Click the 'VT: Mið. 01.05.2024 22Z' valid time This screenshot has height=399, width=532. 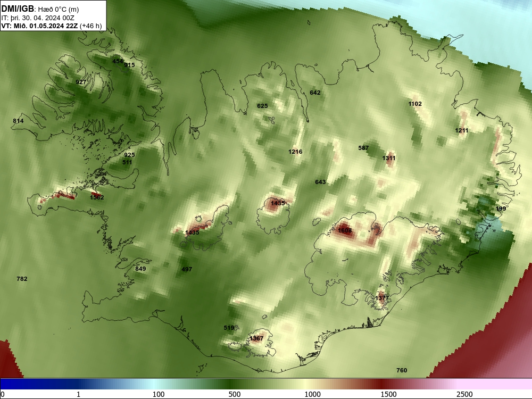pyautogui.click(x=39, y=26)
